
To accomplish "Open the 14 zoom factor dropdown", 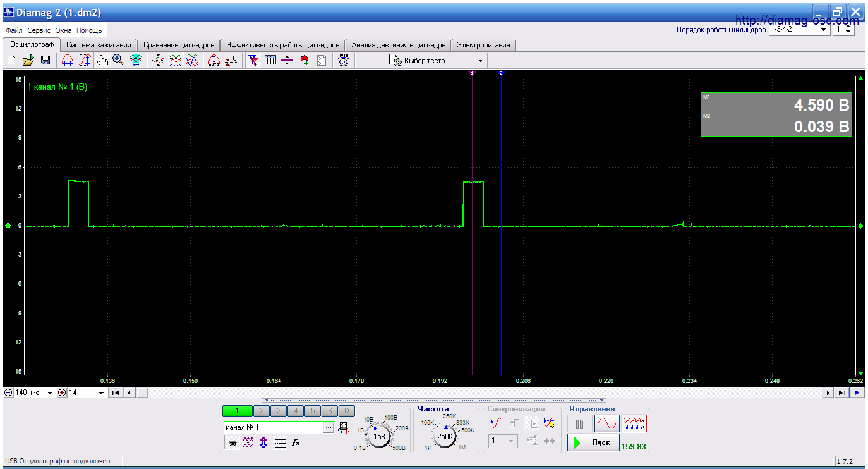I will 101,393.
